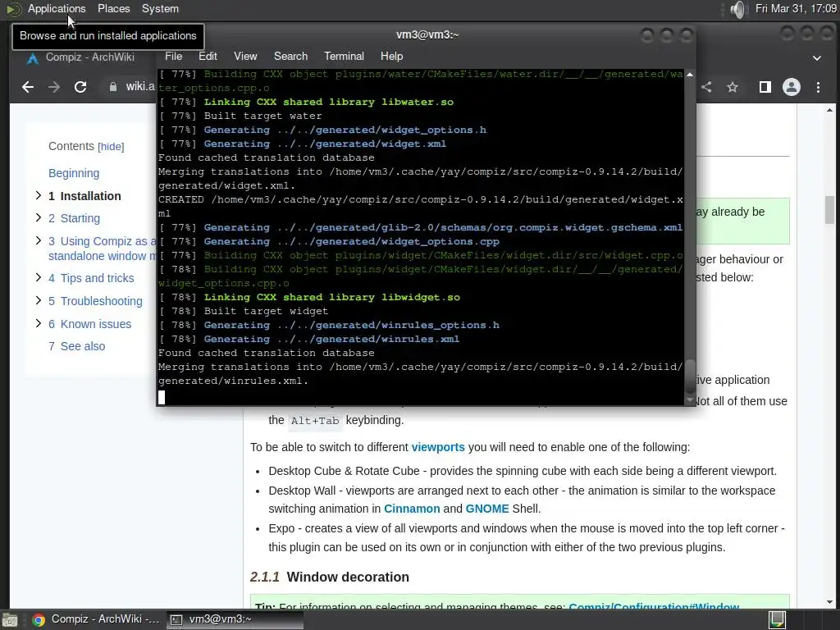The height and width of the screenshot is (630, 840).
Task: Switch to vm3@vm3 terminal taskbar button
Action: click(x=234, y=619)
